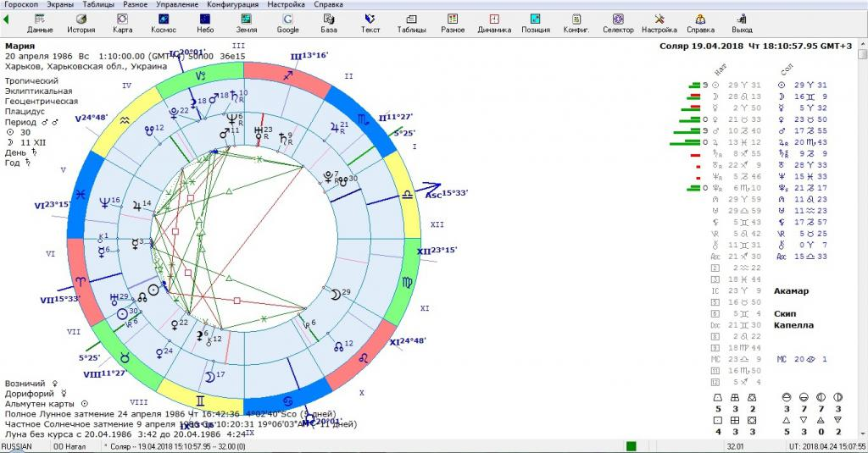Open the Настройка toolbar icon

[x=659, y=23]
